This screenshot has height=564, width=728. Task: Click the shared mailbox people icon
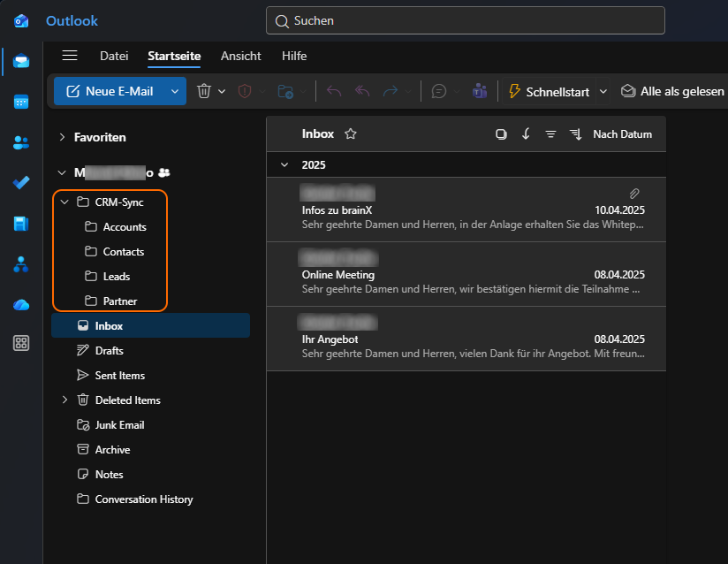164,172
